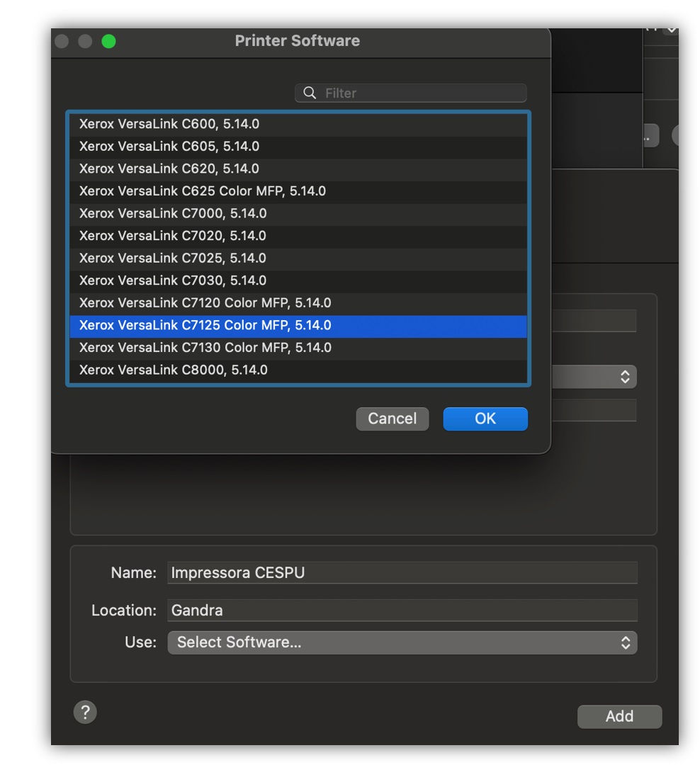Screen dimensions: 700x777
Task: Select Xerox VersaLink C7120 Color MFP
Action: pos(298,302)
